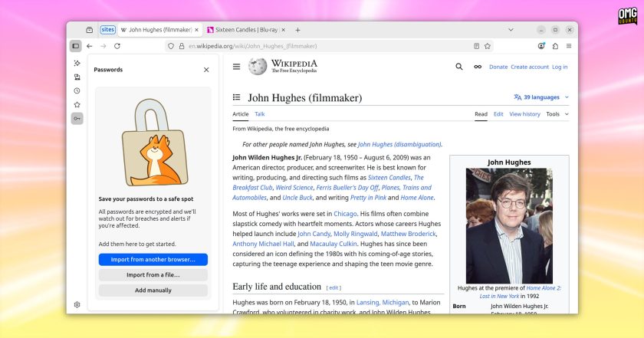The width and height of the screenshot is (644, 338).
Task: Click the forward navigation arrow
Action: tap(103, 46)
